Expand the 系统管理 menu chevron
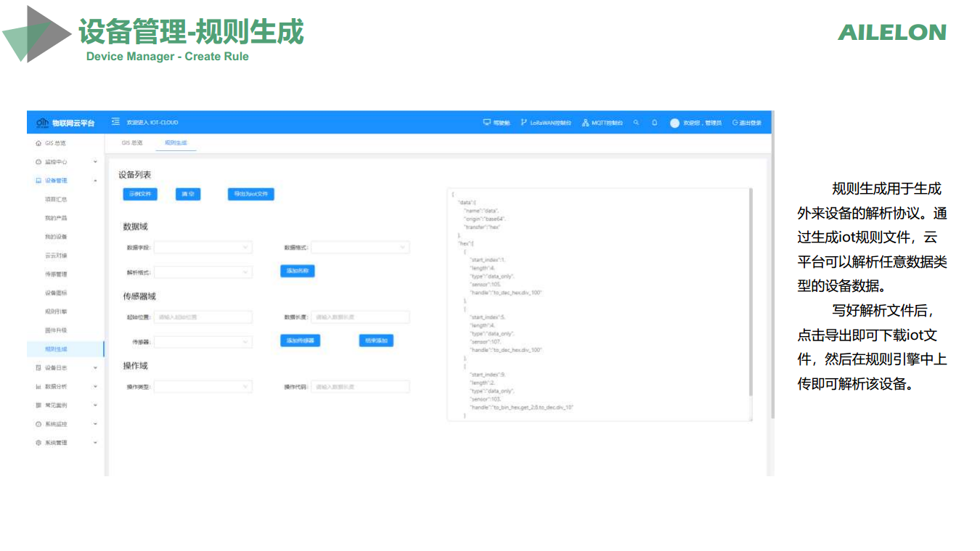This screenshot has width=980, height=551. 95,443
